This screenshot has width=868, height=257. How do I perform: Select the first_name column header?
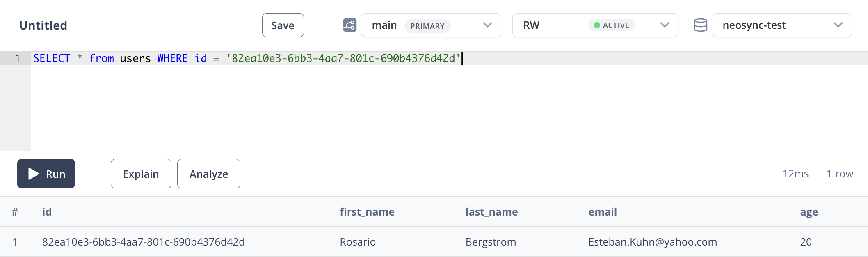[367, 212]
